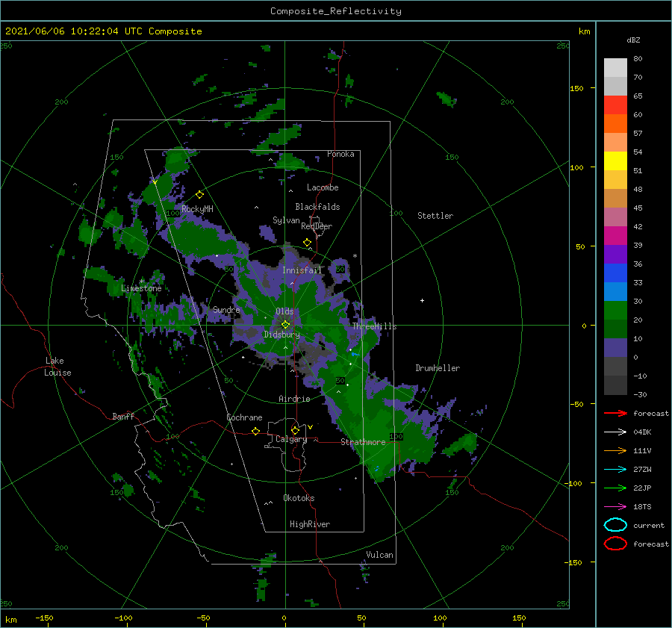Screen dimensions: 672x628
Task: Click the yellow diamond marker near Cochrane
Action: 255,431
